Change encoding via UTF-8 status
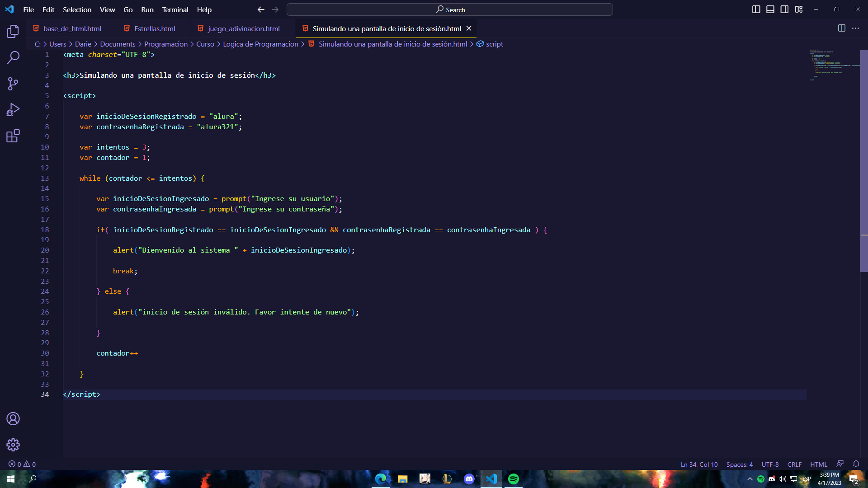The height and width of the screenshot is (488, 868). pos(770,464)
